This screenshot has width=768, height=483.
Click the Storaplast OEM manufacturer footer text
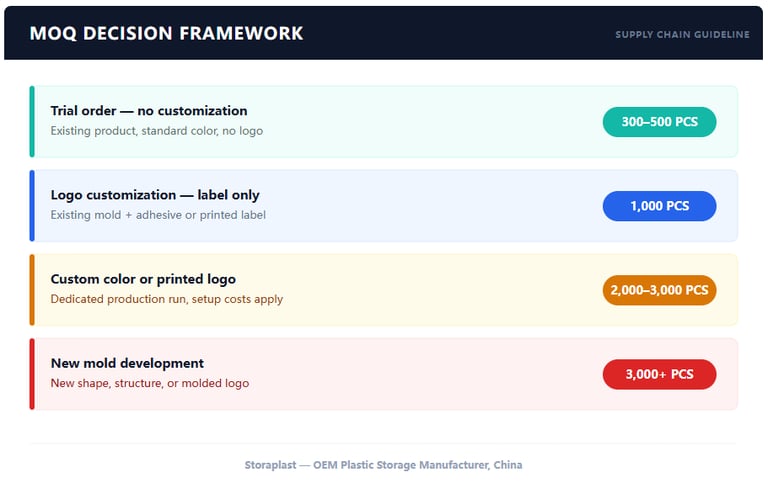pyautogui.click(x=384, y=465)
